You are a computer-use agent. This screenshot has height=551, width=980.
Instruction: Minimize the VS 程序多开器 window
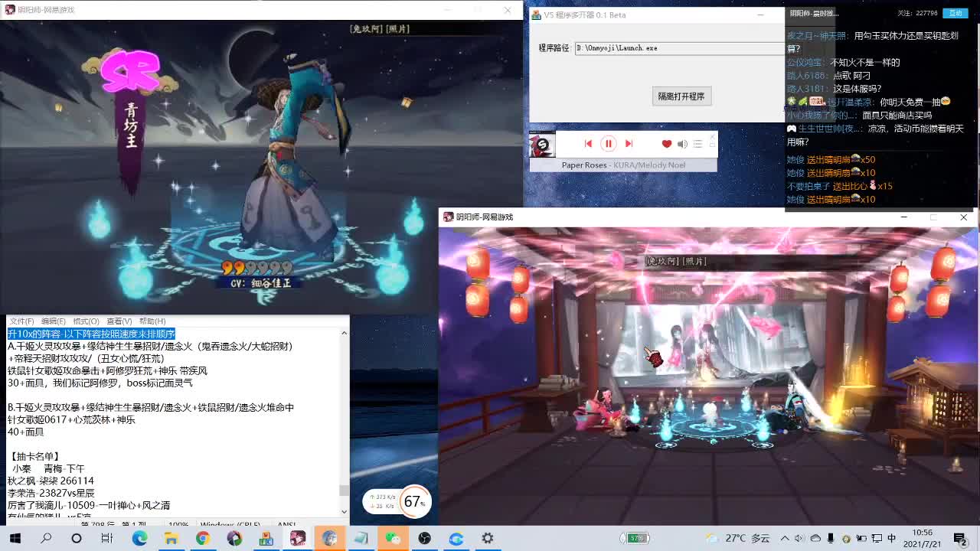[760, 15]
